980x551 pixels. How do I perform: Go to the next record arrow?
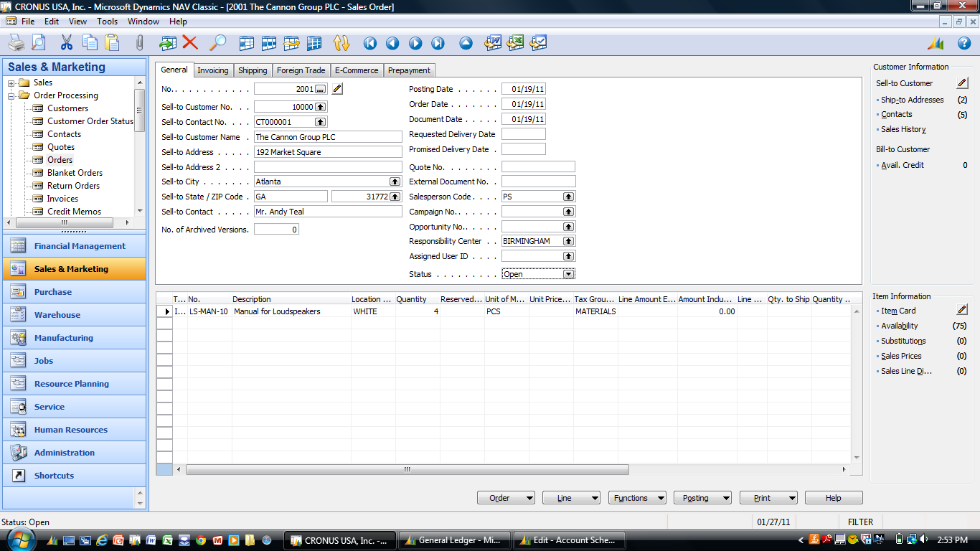pyautogui.click(x=415, y=43)
